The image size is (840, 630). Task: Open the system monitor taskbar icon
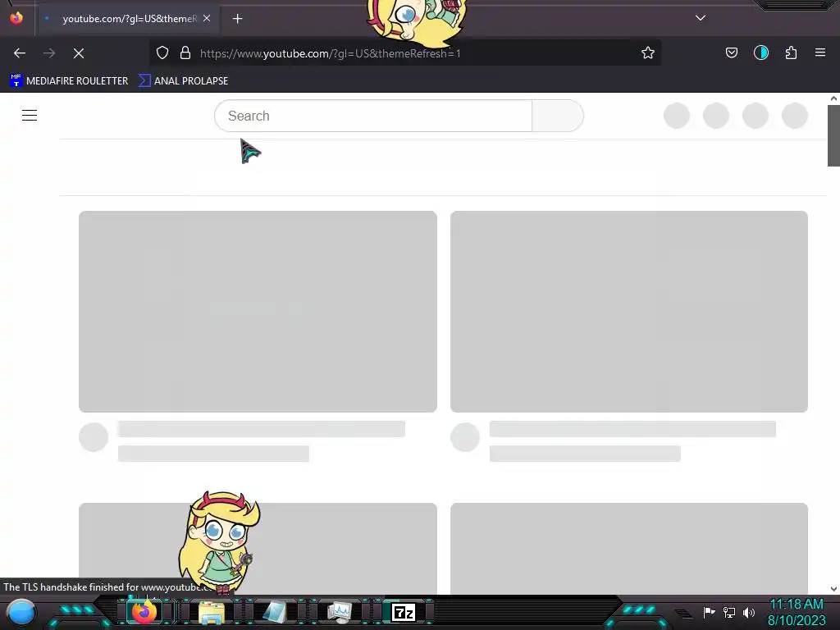[x=340, y=612]
